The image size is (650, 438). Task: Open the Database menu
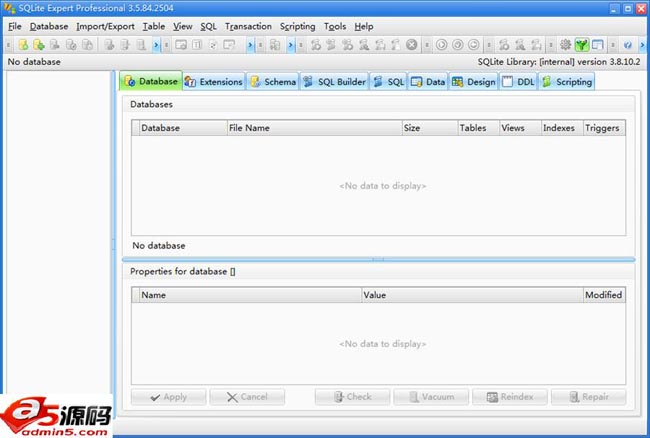pos(49,27)
